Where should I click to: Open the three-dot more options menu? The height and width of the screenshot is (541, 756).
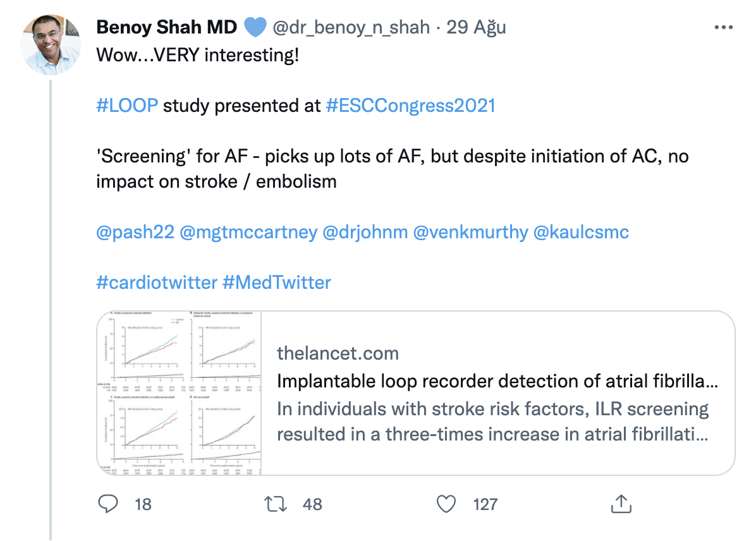(723, 28)
